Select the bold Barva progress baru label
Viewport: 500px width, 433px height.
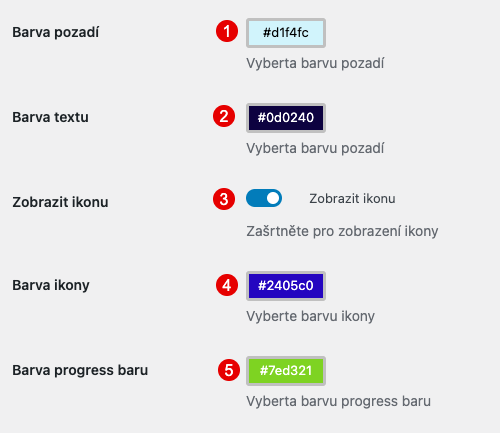pyautogui.click(x=80, y=370)
